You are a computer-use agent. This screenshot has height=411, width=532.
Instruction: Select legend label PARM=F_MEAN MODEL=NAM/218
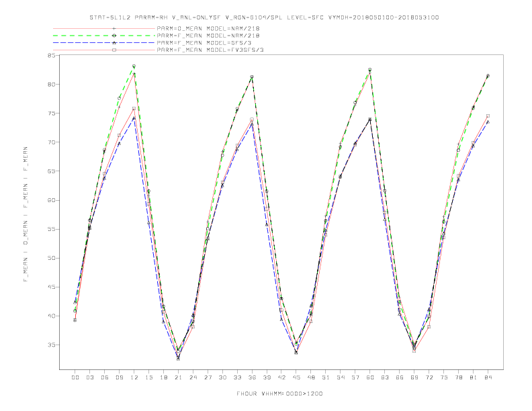pyautogui.click(x=208, y=36)
